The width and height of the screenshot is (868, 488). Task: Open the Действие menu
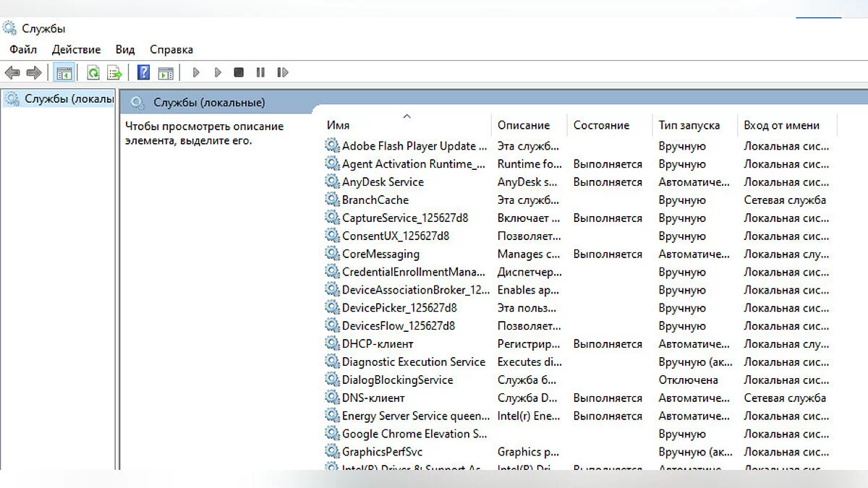click(x=76, y=50)
